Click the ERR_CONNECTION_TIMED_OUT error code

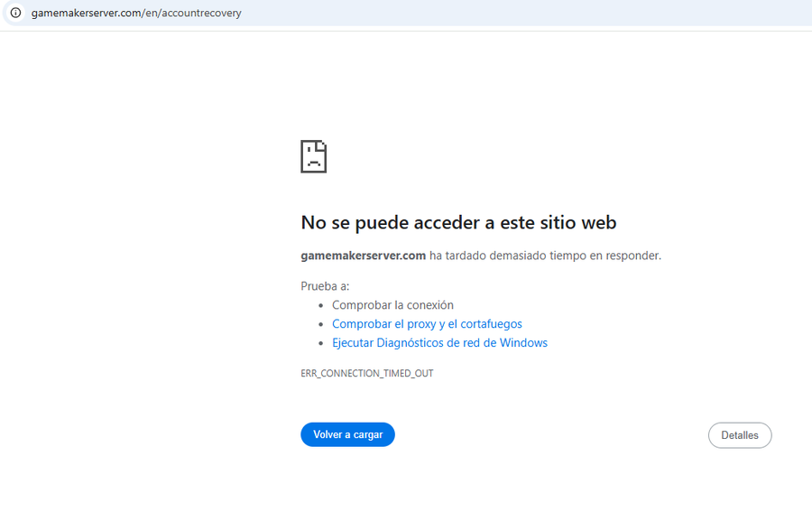pyautogui.click(x=366, y=373)
